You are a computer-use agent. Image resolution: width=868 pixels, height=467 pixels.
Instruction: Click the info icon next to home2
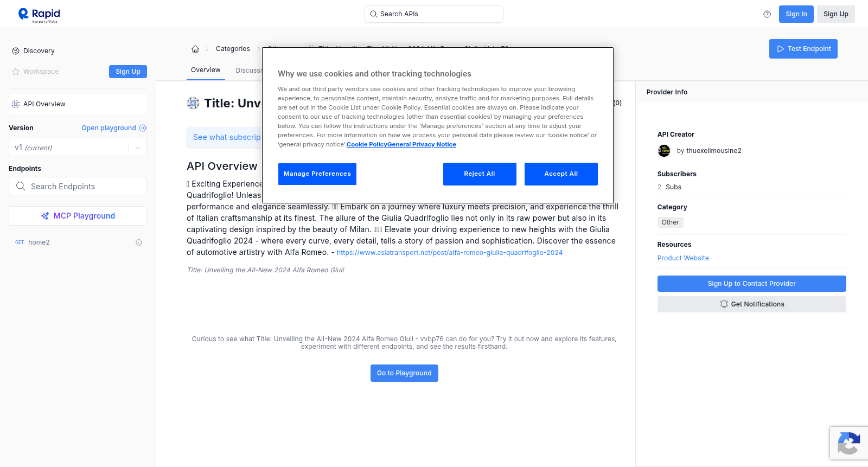coord(139,242)
